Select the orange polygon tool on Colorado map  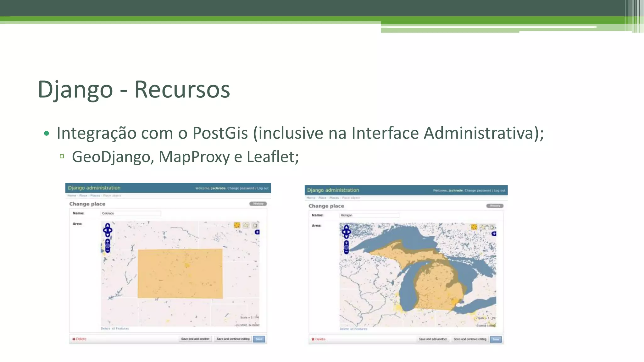(x=237, y=225)
